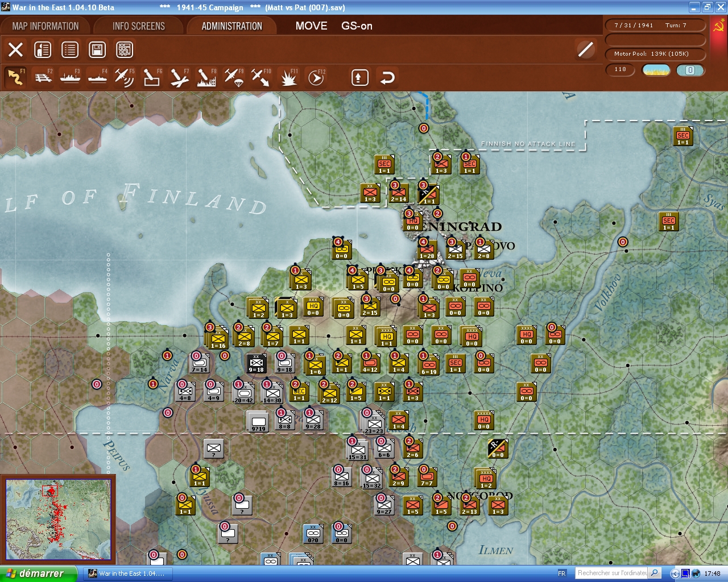Image resolution: width=728 pixels, height=582 pixels.
Task: Select the 1=28 unit in Leningrad
Action: [x=427, y=250]
